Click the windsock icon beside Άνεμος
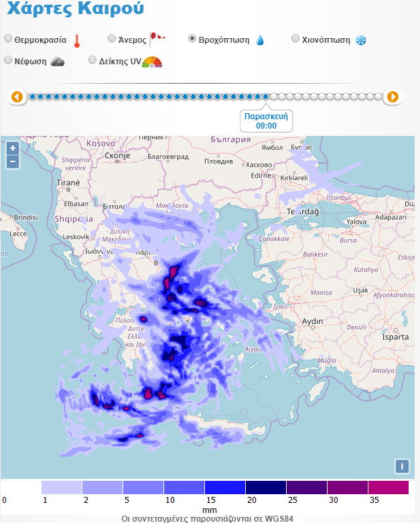 [156, 38]
